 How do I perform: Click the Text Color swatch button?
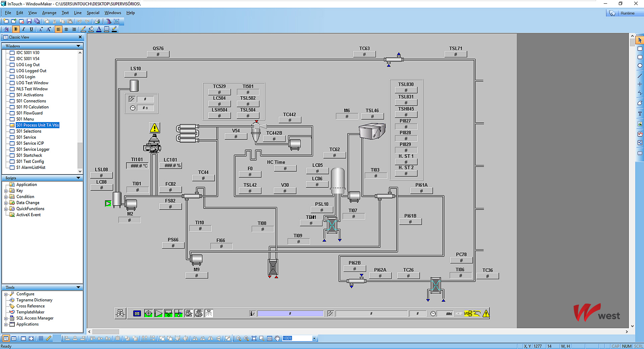pos(99,29)
